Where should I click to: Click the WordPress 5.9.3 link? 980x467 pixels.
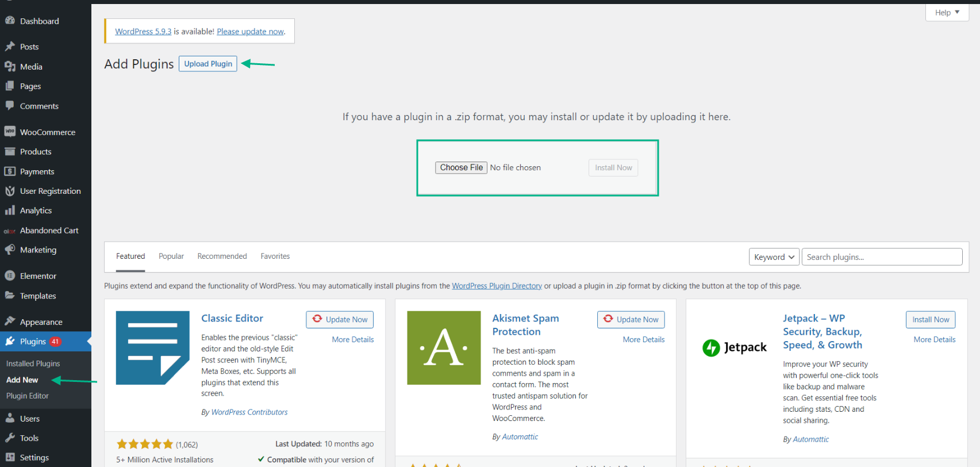[x=143, y=32]
